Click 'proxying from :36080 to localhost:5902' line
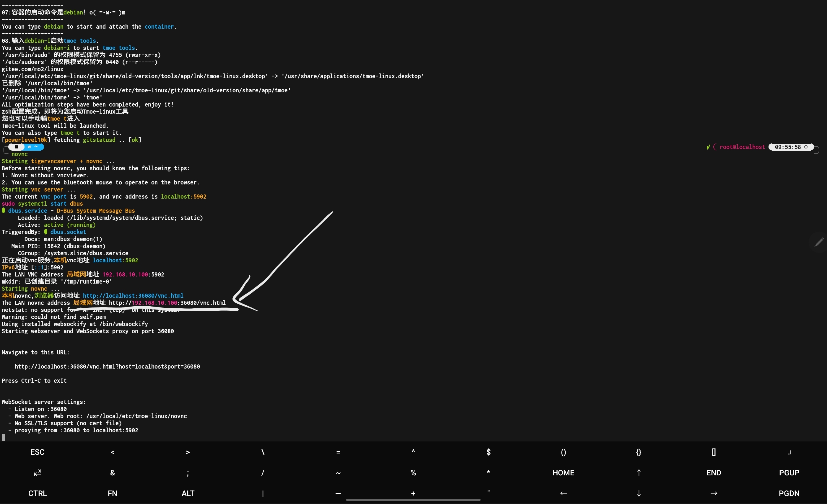The image size is (827, 504). coord(73,430)
